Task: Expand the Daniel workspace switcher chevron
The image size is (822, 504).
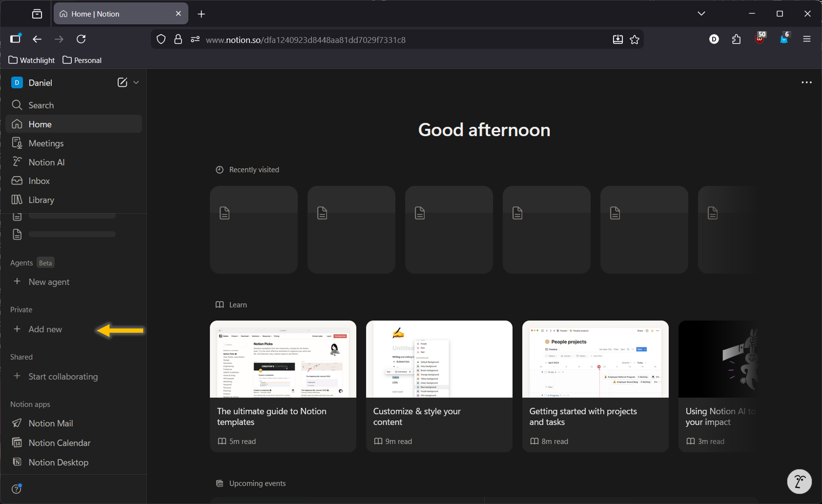Action: coord(136,82)
